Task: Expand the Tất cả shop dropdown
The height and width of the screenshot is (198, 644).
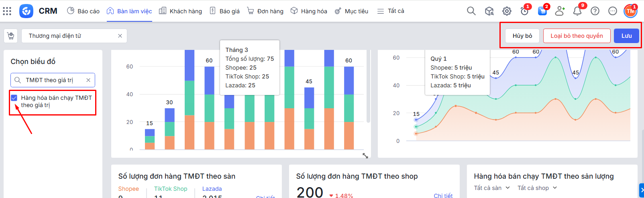Action: (537, 188)
